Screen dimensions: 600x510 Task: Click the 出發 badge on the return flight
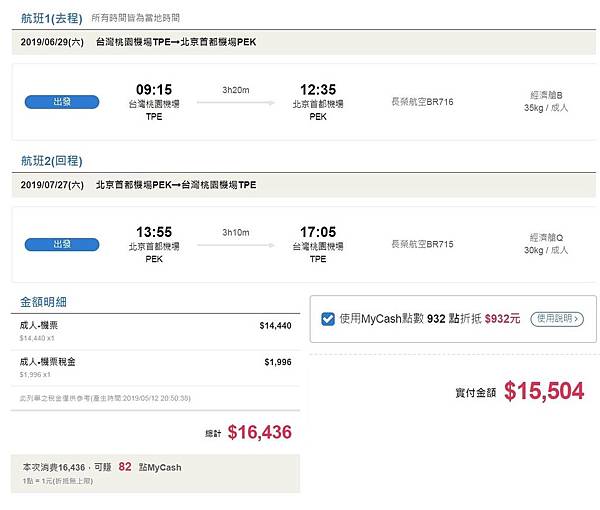coord(62,244)
